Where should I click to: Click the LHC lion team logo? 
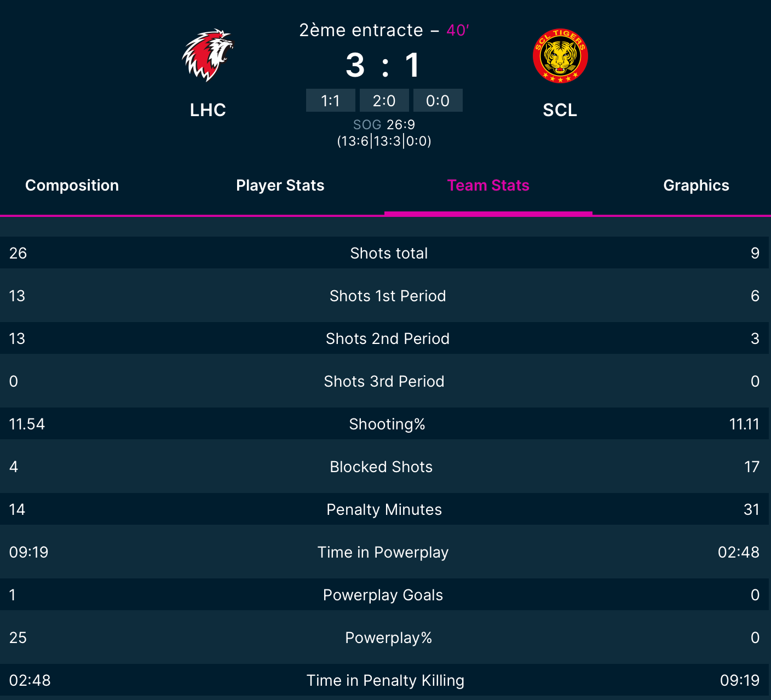[x=208, y=55]
